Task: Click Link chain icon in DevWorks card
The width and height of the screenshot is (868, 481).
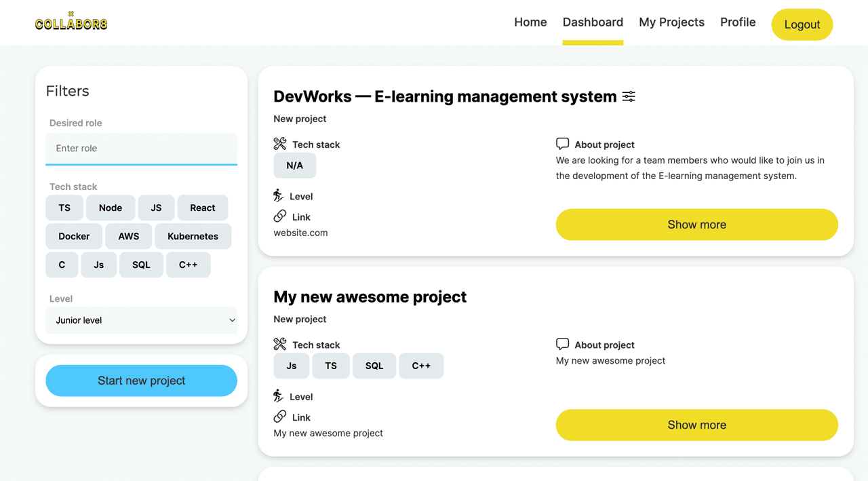Action: tap(280, 216)
